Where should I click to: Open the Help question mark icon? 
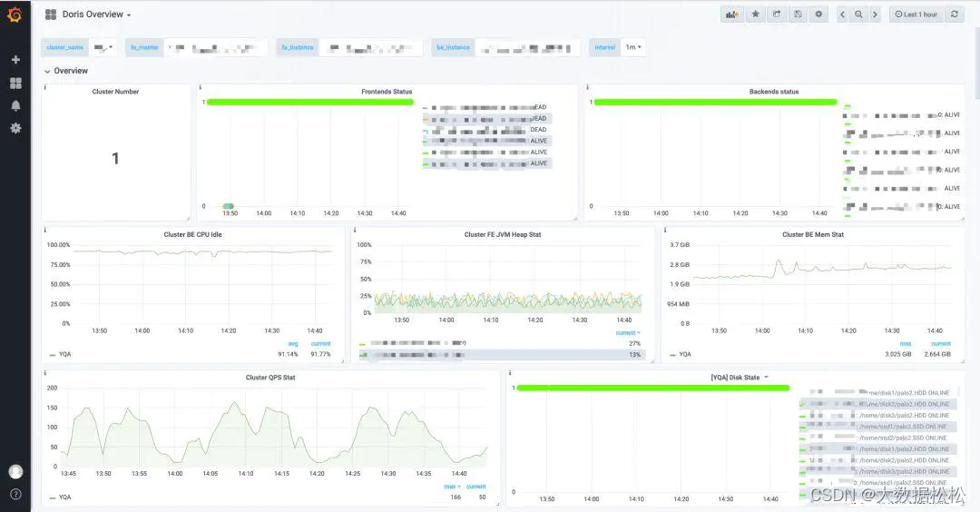[15, 494]
